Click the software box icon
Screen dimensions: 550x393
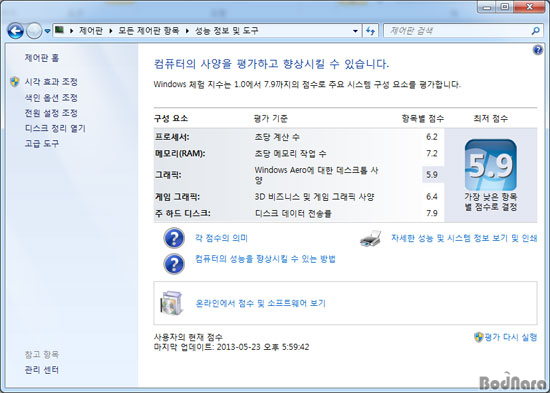point(172,303)
